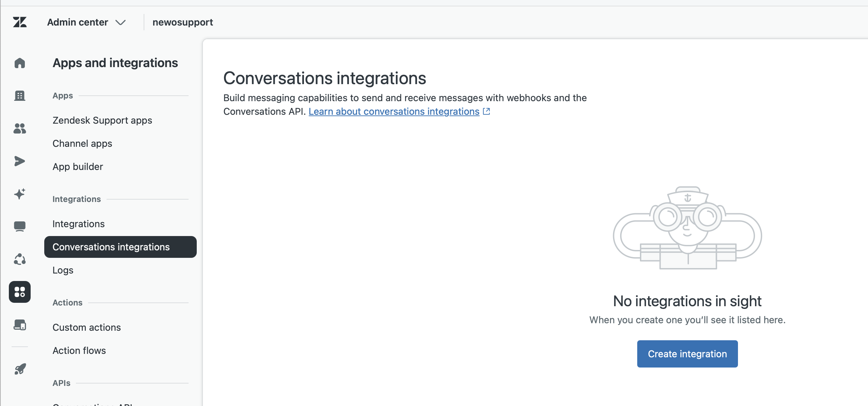The image size is (868, 406).
Task: Click the Integrations section header label
Action: (77, 199)
